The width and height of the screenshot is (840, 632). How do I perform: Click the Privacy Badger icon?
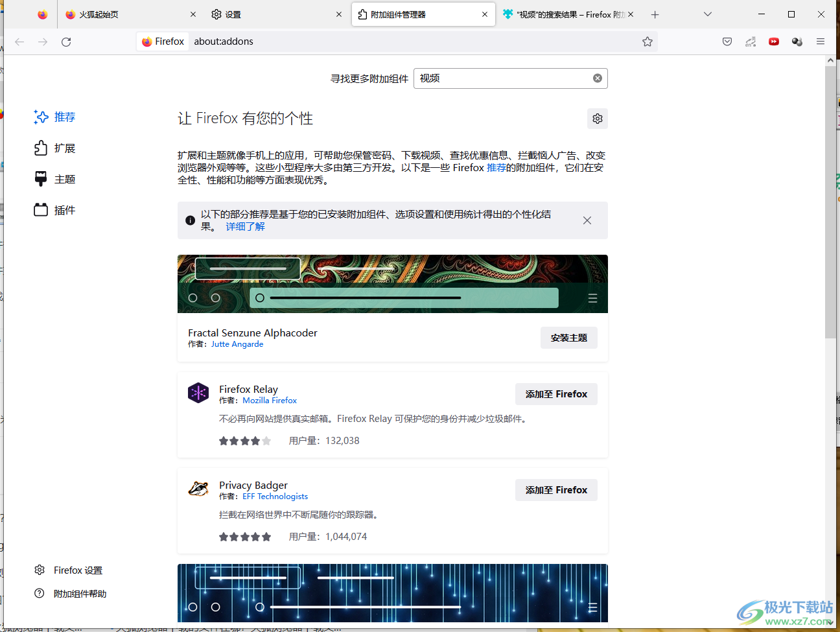(198, 489)
